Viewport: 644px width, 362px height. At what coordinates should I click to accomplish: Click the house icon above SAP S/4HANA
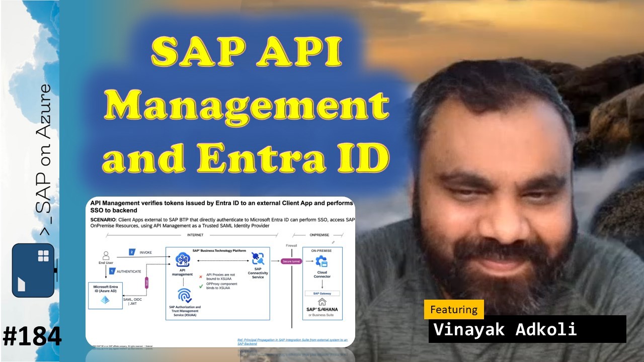(321, 302)
